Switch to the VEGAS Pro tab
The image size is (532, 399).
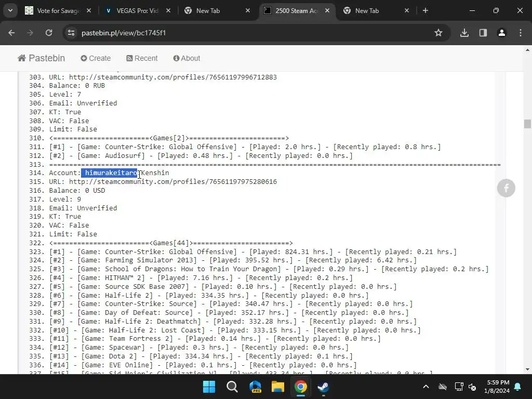point(137,10)
